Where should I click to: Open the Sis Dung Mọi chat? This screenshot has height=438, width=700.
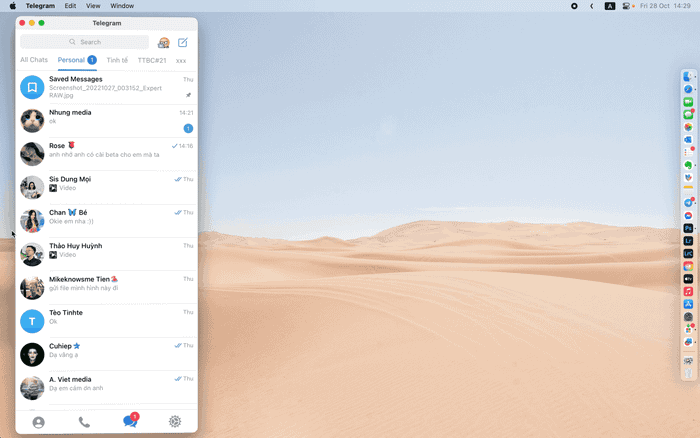coord(107,188)
